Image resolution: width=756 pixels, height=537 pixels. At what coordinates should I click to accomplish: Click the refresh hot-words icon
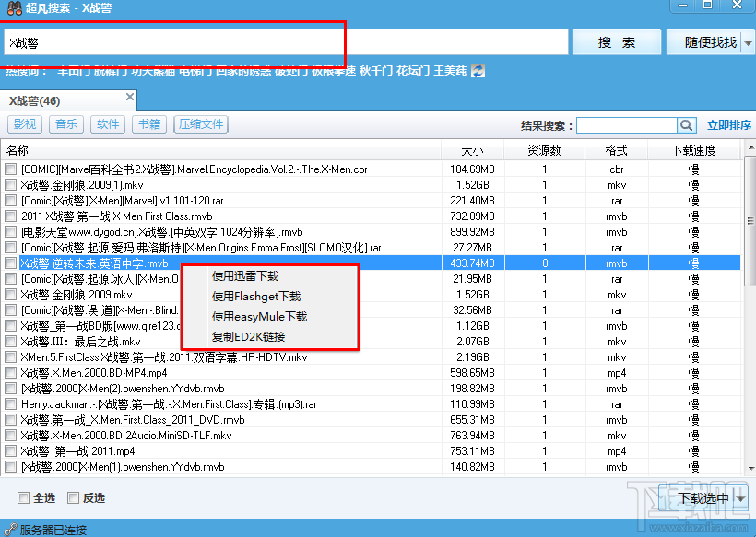478,71
